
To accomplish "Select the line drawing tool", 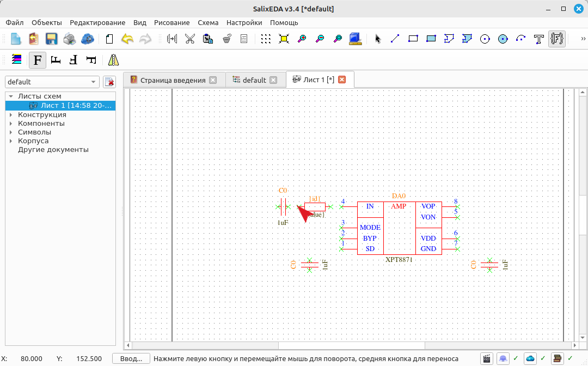I will click(395, 39).
